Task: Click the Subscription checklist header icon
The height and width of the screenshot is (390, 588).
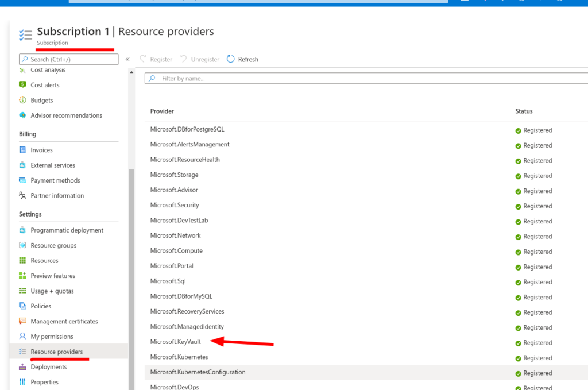Action: point(25,35)
